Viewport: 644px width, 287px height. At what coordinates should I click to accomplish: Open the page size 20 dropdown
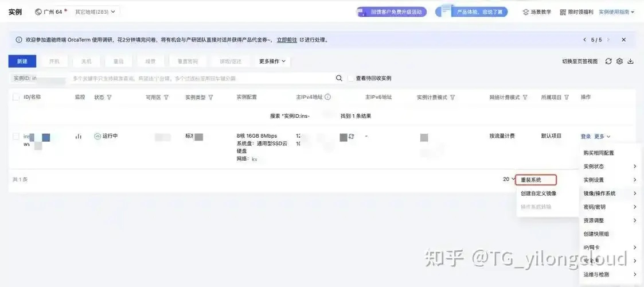(x=509, y=179)
